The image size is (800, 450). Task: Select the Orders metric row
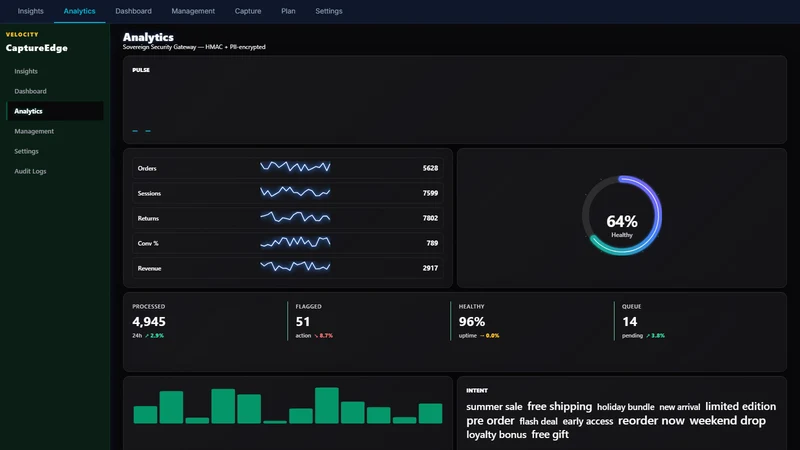point(288,168)
